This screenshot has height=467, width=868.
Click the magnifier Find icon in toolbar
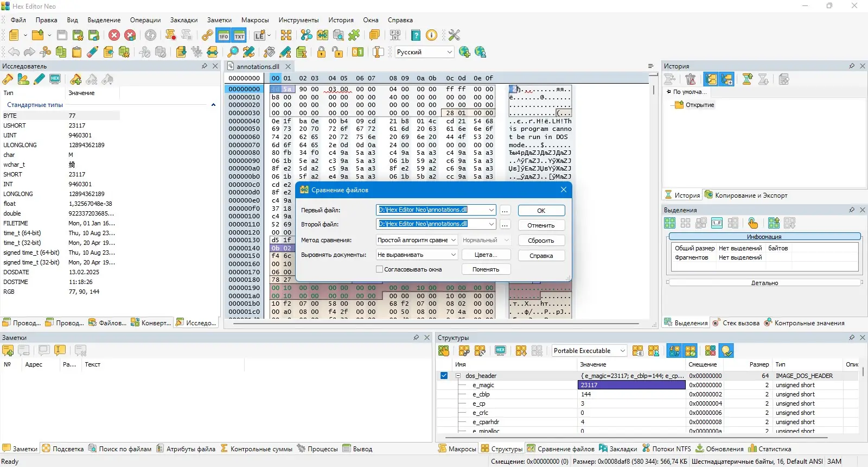point(233,52)
